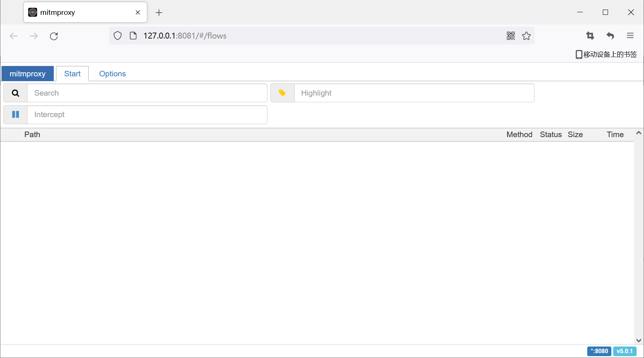Image resolution: width=644 pixels, height=358 pixels.
Task: Open the browser hamburger menu
Action: click(630, 36)
